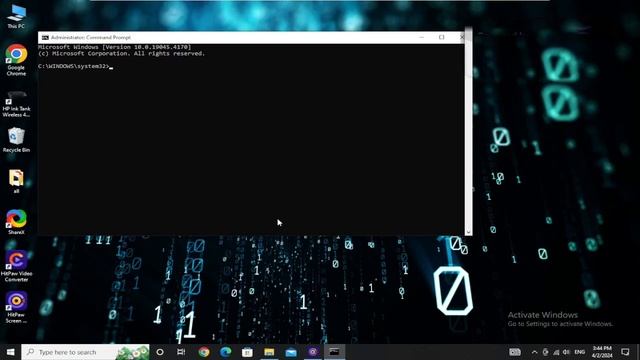Open the Action Center notifications

pyautogui.click(x=625, y=352)
